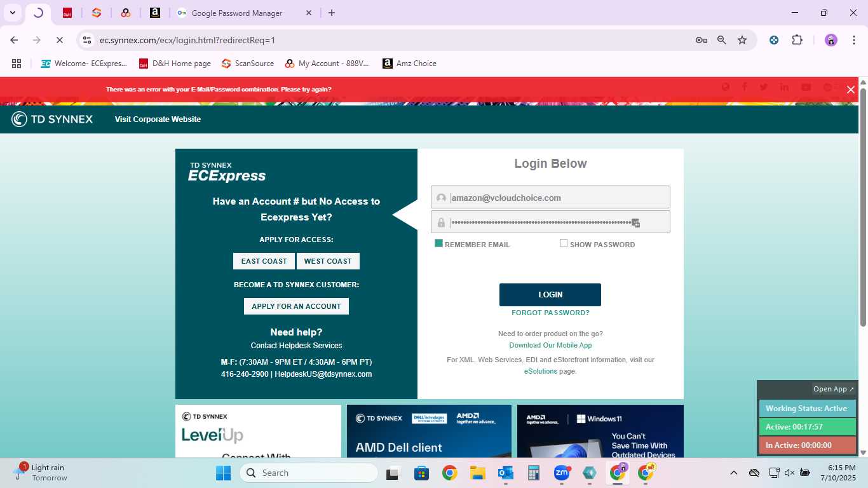Close the Google Password Manager tab
This screenshot has width=868, height=488.
309,13
